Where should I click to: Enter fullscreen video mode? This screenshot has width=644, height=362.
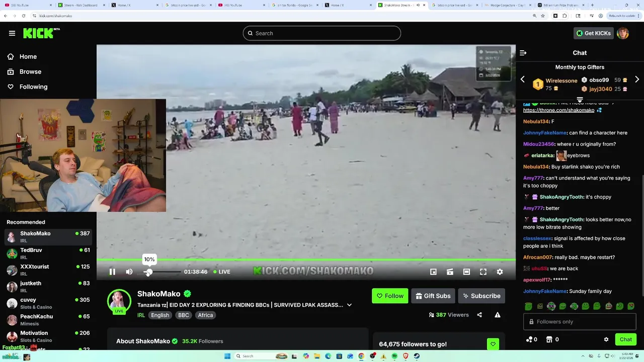pyautogui.click(x=483, y=271)
